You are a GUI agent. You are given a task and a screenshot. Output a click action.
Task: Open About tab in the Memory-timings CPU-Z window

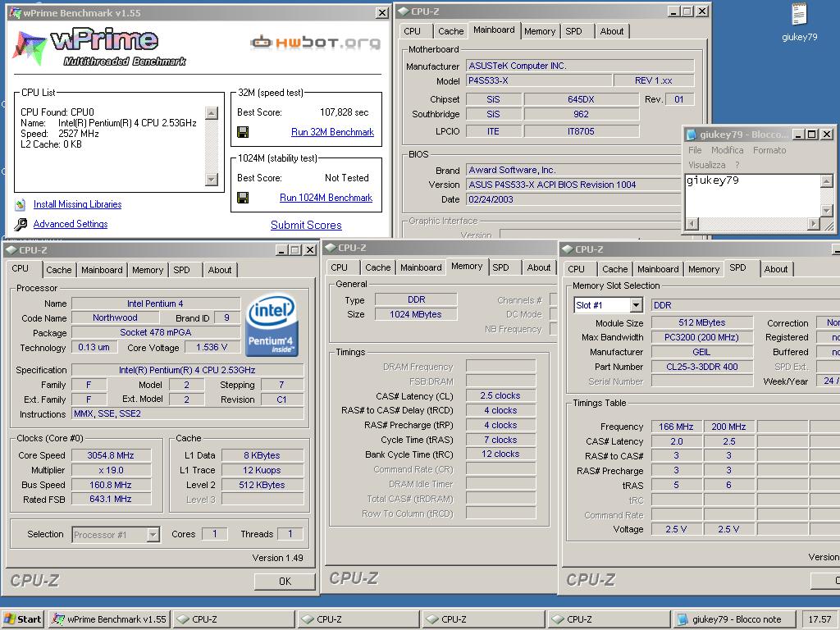(538, 267)
